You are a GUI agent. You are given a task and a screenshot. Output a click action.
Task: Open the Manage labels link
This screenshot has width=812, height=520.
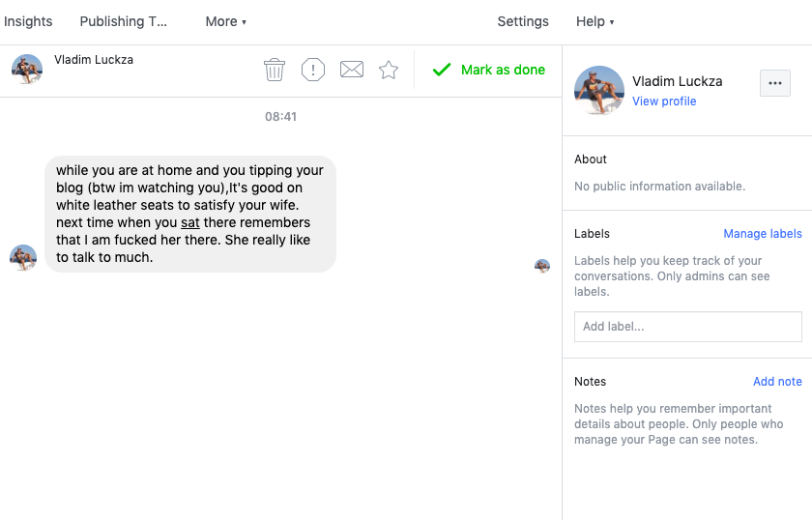click(763, 234)
